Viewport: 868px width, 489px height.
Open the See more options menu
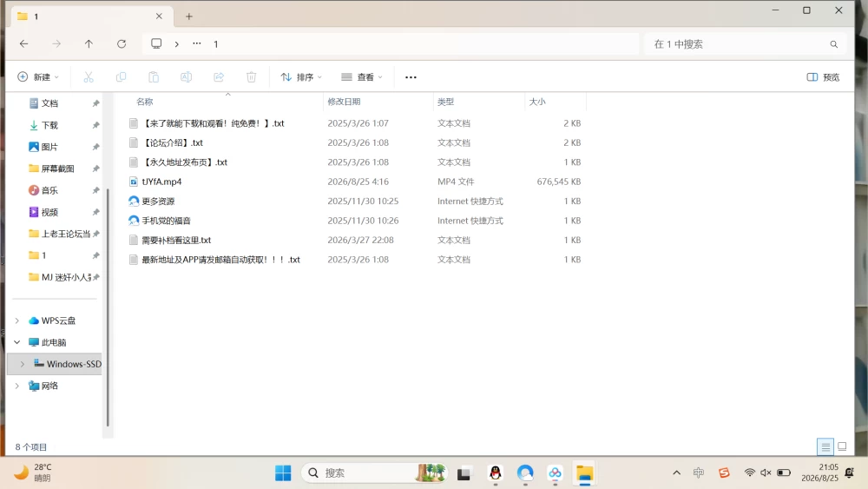click(411, 77)
